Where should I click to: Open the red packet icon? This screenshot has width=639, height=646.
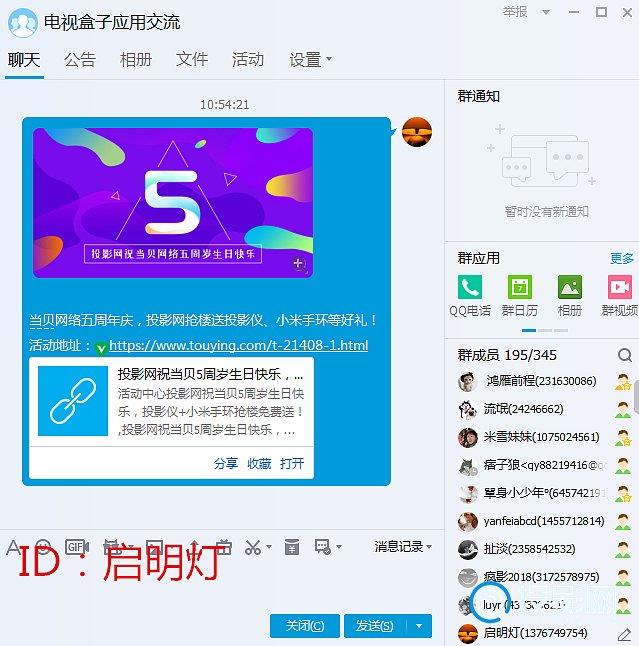click(x=292, y=548)
